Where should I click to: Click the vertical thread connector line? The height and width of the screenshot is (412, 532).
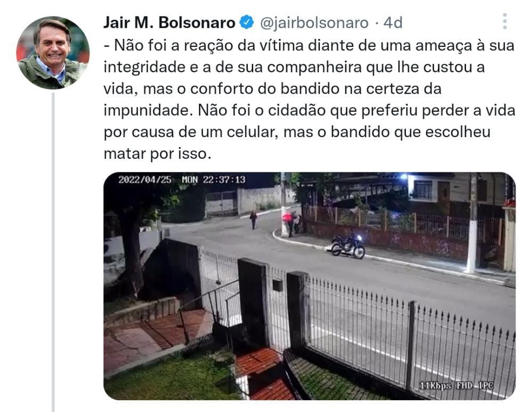(53, 253)
